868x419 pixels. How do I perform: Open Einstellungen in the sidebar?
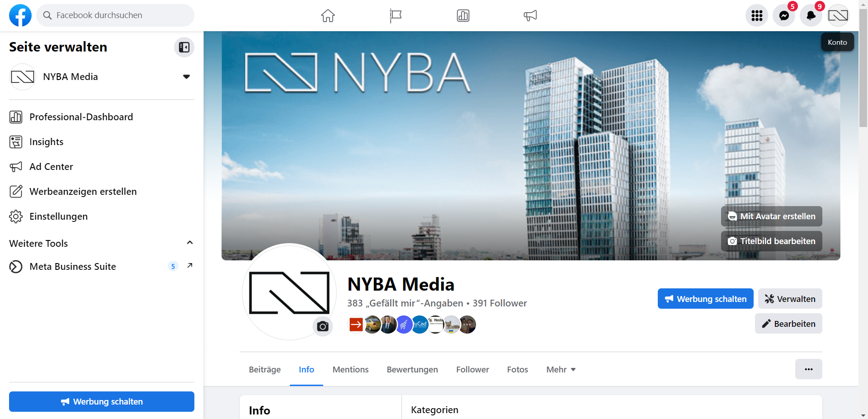(x=102, y=217)
